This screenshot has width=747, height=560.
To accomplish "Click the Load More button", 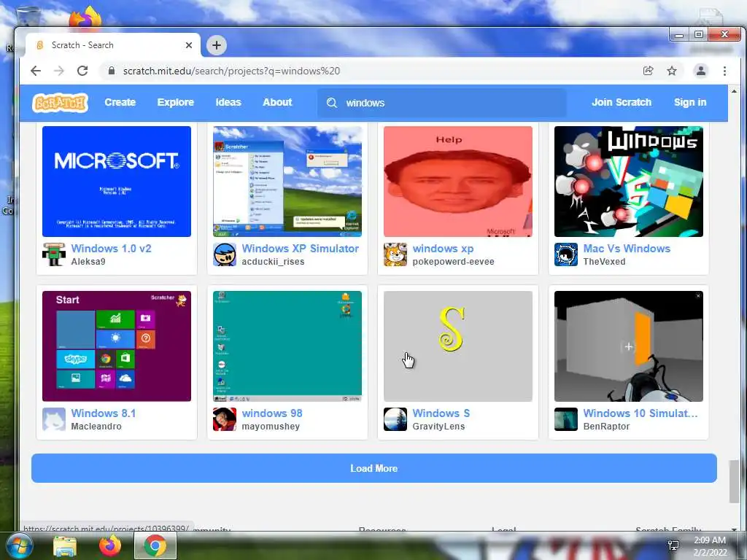I will (374, 468).
